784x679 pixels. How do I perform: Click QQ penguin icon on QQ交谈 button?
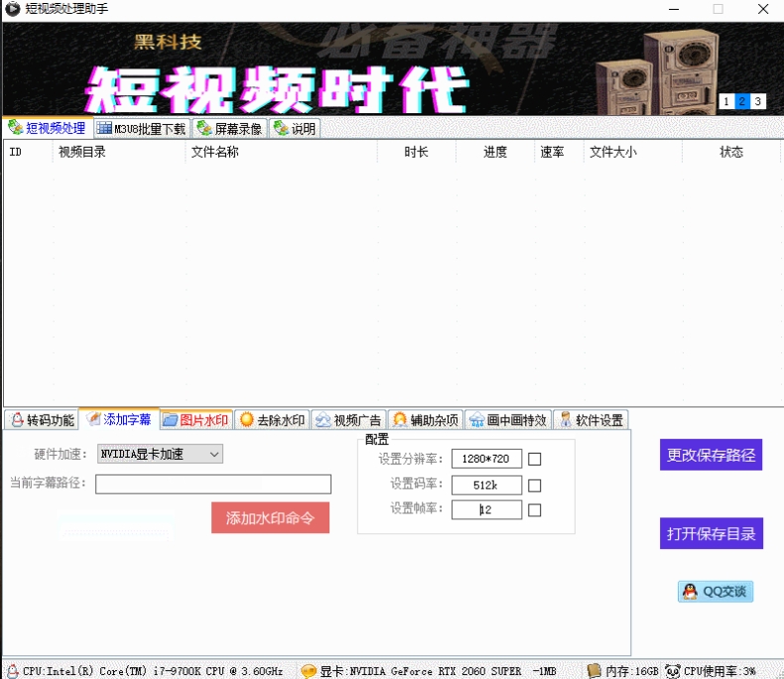tap(690, 592)
